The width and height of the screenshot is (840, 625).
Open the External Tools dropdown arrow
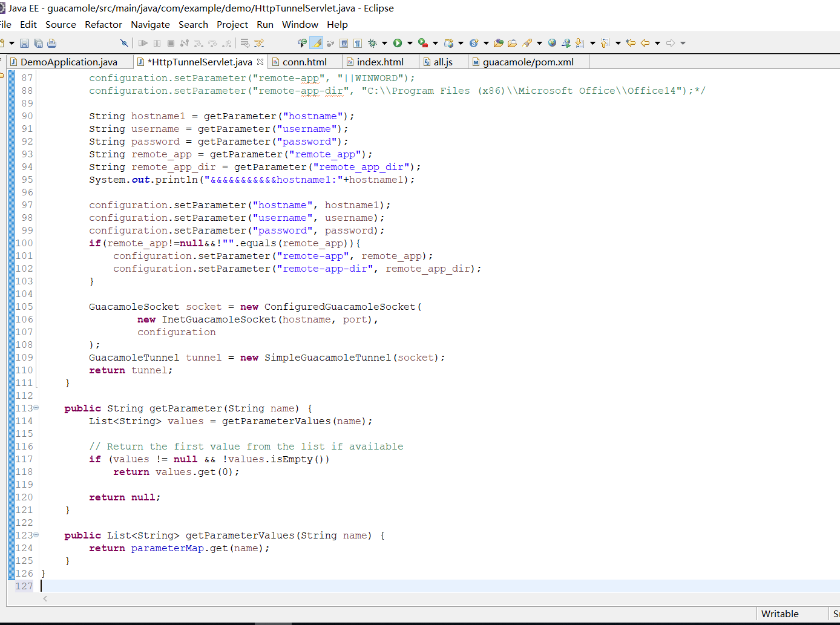[x=435, y=43]
